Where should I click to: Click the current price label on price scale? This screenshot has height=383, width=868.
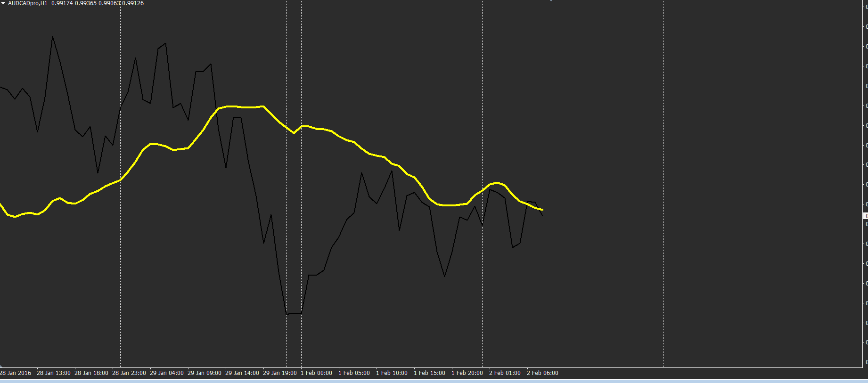coord(866,216)
